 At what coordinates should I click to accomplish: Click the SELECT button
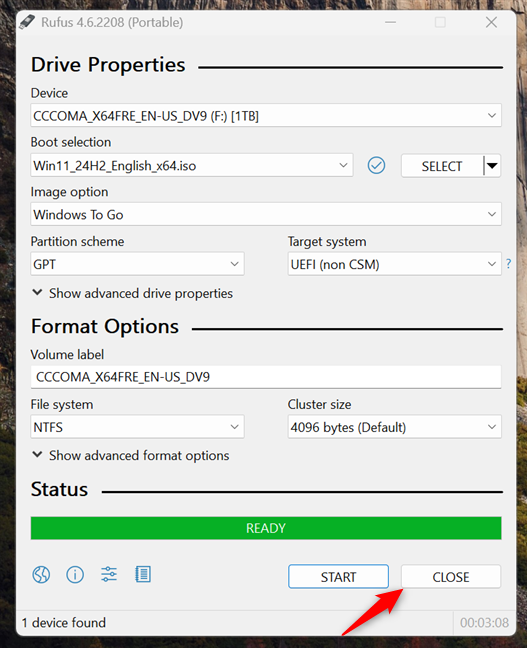(x=442, y=166)
